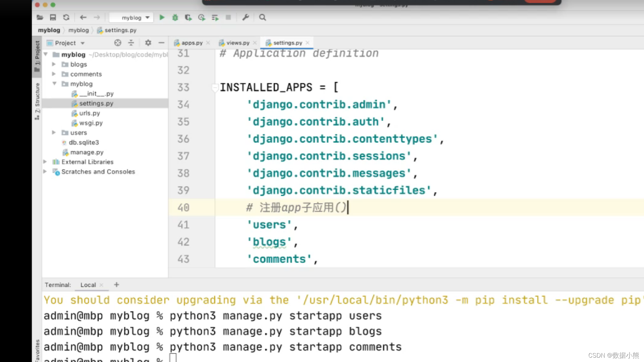Run the myblog configuration
The width and height of the screenshot is (644, 362).
pyautogui.click(x=162, y=17)
